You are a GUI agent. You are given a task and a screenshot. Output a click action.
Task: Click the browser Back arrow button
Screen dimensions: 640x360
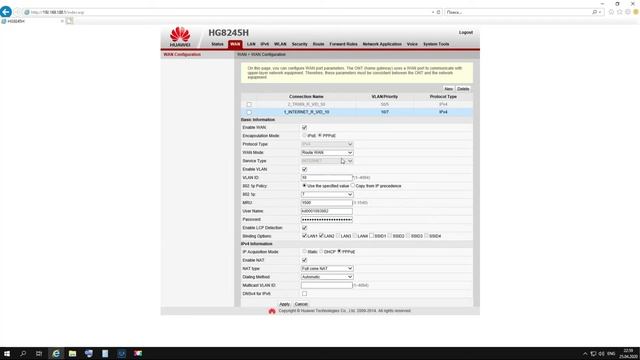(x=6, y=12)
